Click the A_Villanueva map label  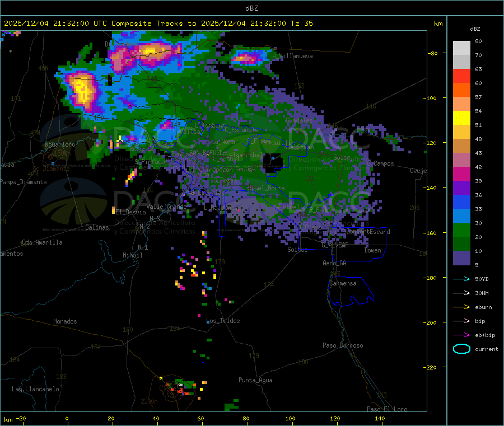(x=292, y=56)
